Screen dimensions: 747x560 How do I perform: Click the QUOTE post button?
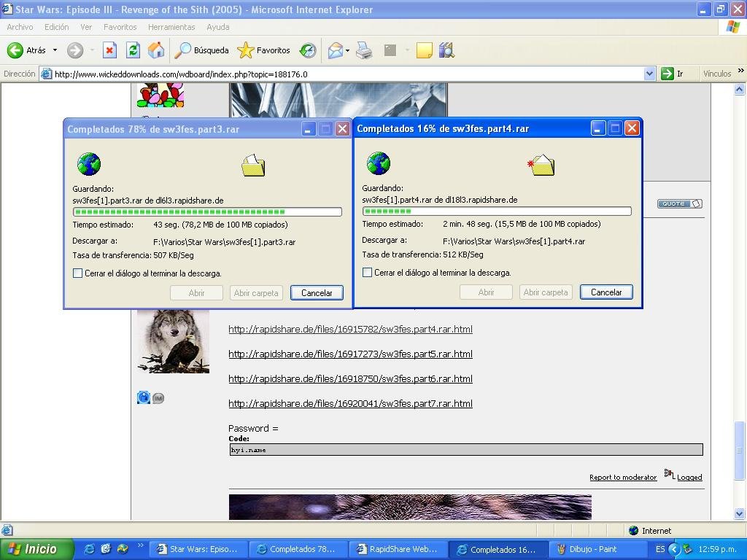tap(680, 204)
